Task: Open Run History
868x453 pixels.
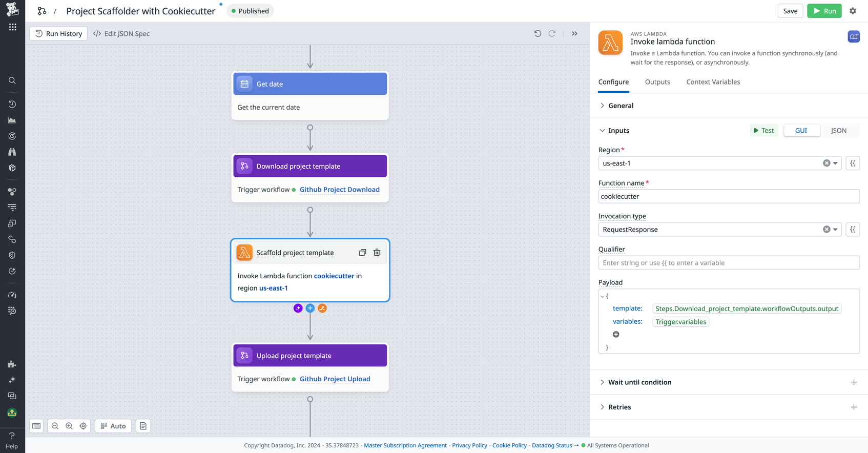Action: coord(58,33)
